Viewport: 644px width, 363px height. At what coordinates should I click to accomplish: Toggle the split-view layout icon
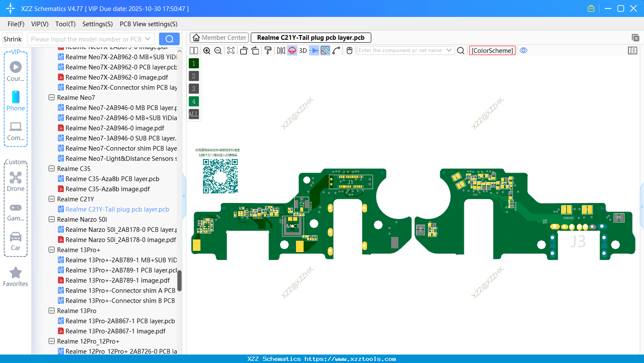coord(194,50)
